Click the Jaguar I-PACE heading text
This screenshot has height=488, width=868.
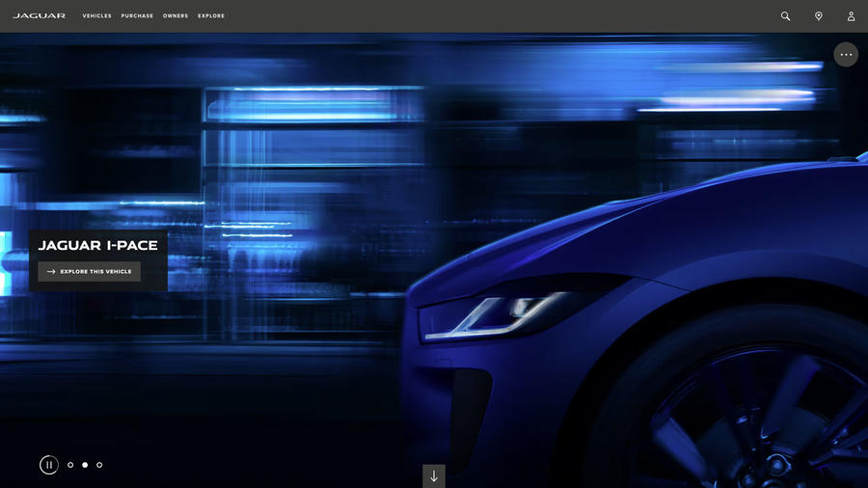coord(98,246)
